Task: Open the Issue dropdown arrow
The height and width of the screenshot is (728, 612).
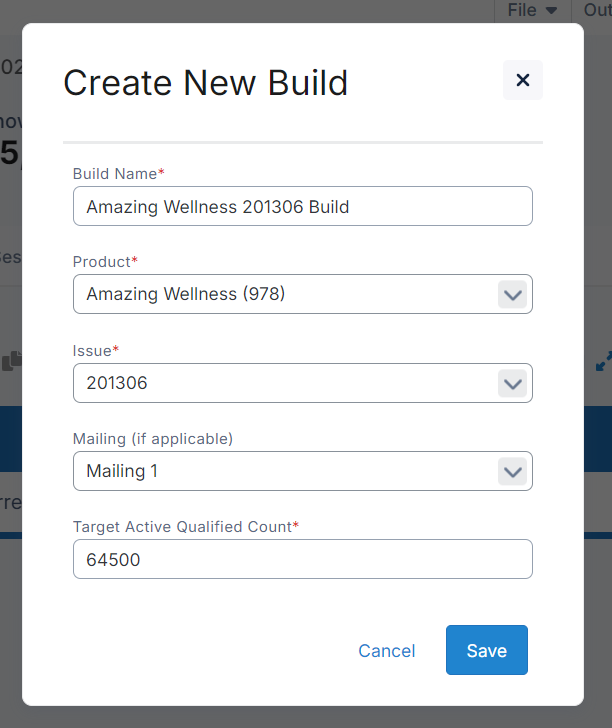Action: (512, 383)
